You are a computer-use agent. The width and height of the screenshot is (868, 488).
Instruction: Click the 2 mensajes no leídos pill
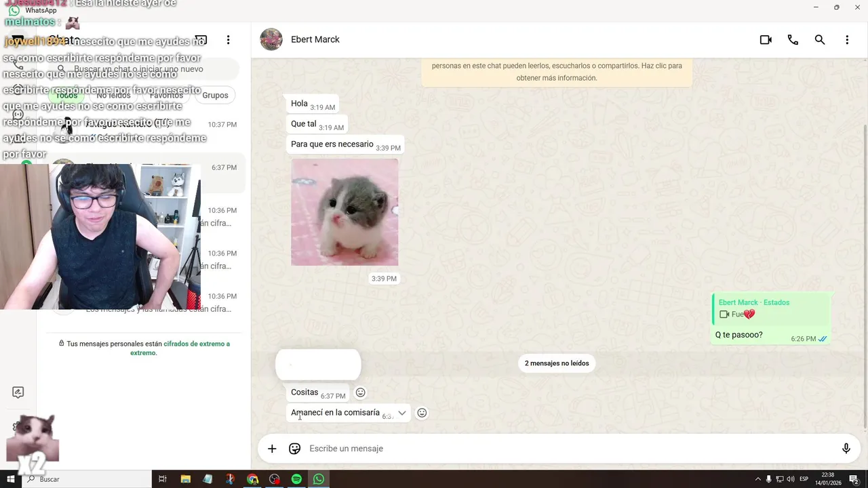coord(557,363)
